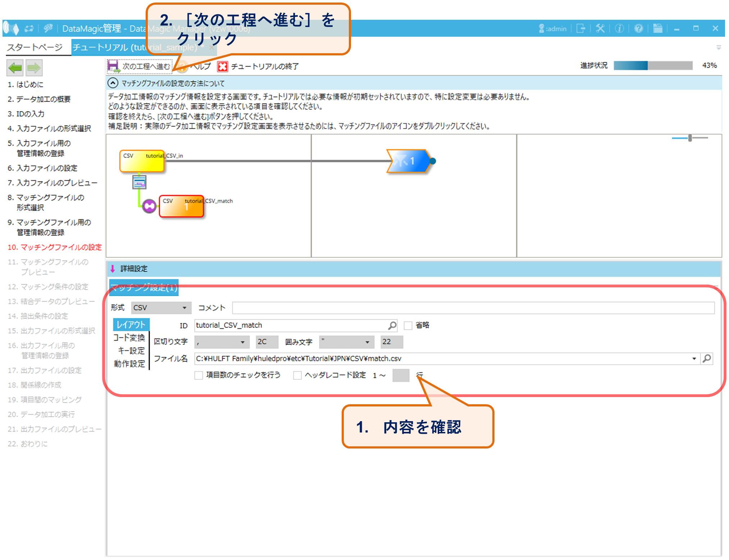The height and width of the screenshot is (560, 729).
Task: Select the コード変換 side tab
Action: click(x=129, y=338)
